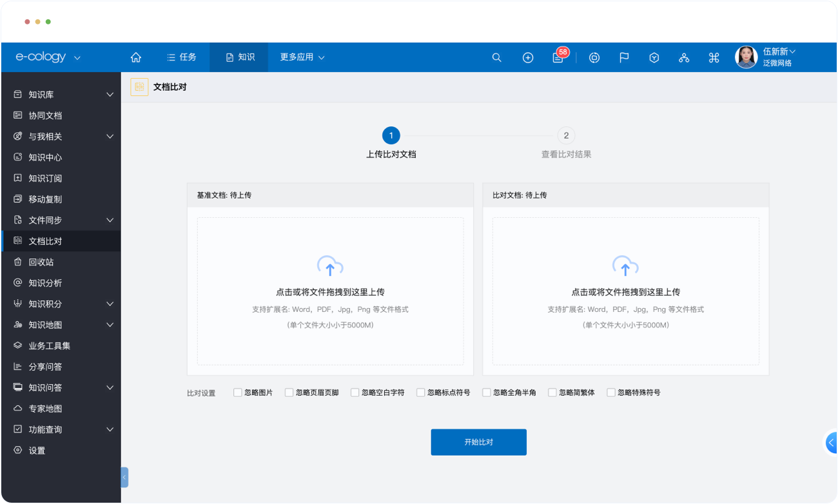The image size is (838, 504).
Task: Check the 忽略页眉页脚 option
Action: coord(289,393)
